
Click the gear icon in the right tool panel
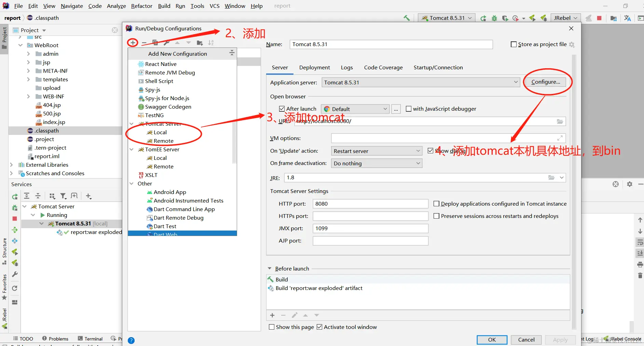(630, 184)
